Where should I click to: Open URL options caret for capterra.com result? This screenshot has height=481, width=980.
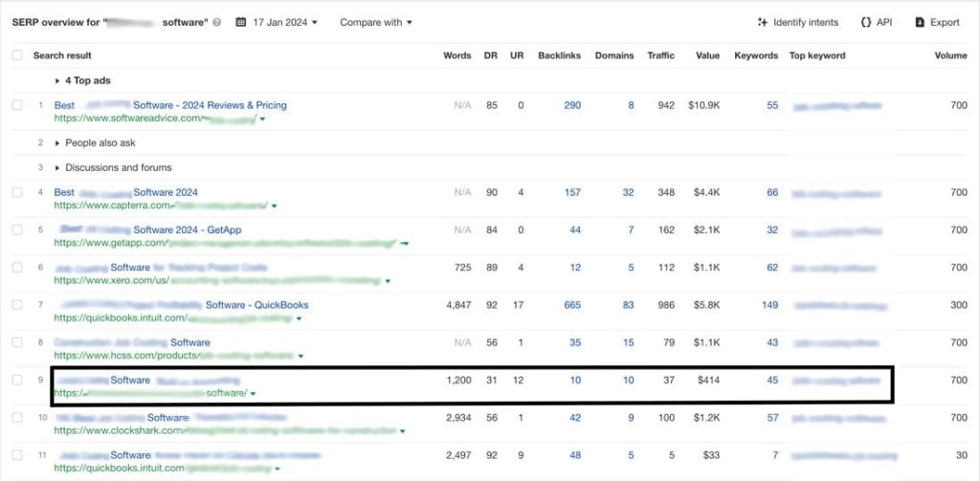click(x=275, y=206)
